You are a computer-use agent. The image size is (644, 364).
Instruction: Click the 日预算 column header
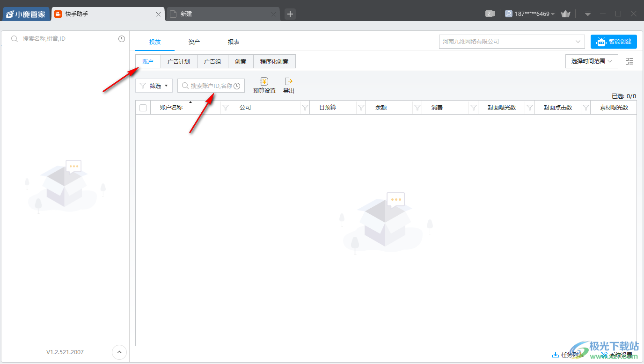point(328,108)
